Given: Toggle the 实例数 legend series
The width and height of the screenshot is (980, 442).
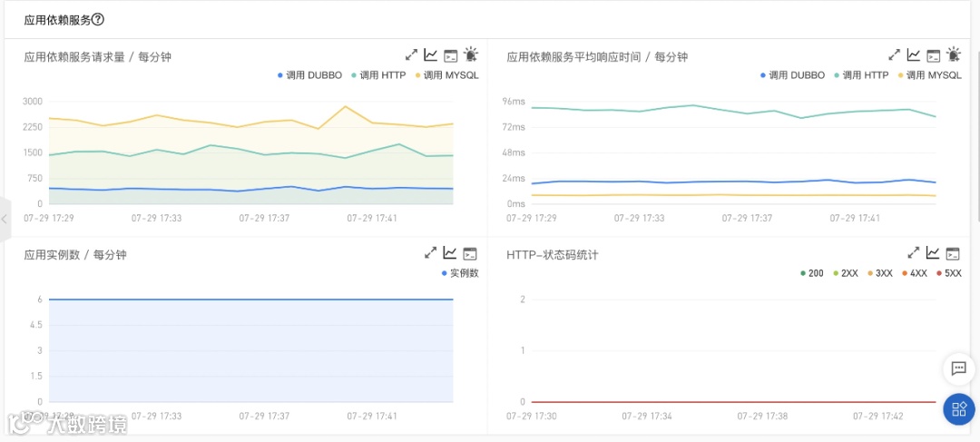Looking at the screenshot, I should click(460, 272).
